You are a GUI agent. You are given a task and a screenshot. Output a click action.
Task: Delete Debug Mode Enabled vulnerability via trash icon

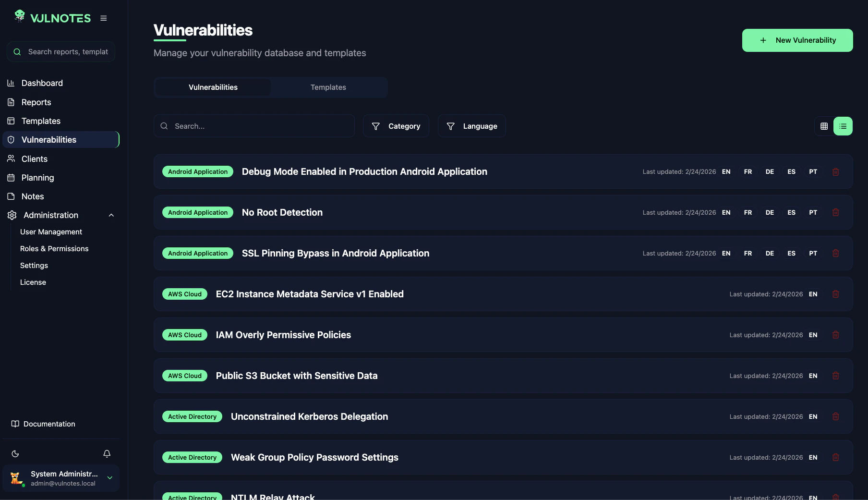pos(836,171)
